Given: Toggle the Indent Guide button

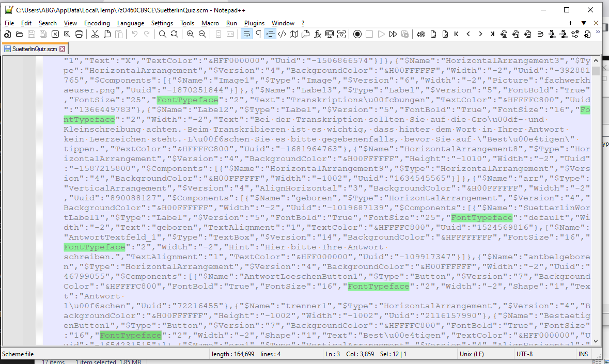Looking at the screenshot, I should [x=270, y=34].
